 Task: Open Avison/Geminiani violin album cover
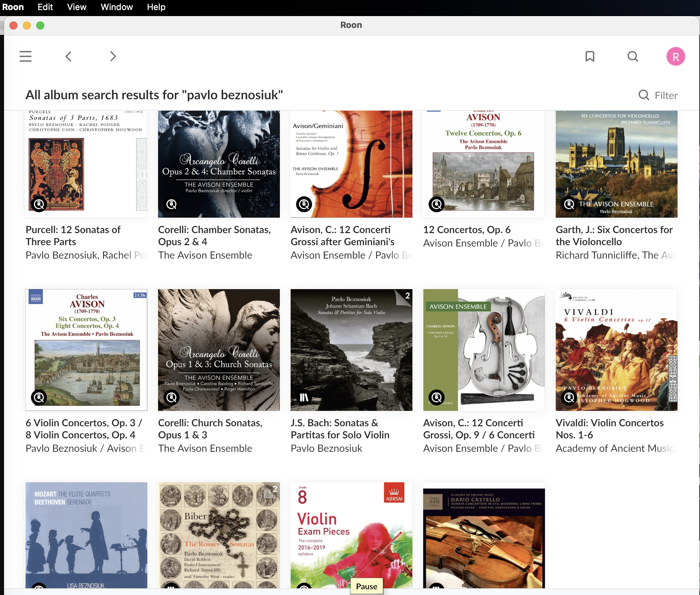coord(351,164)
